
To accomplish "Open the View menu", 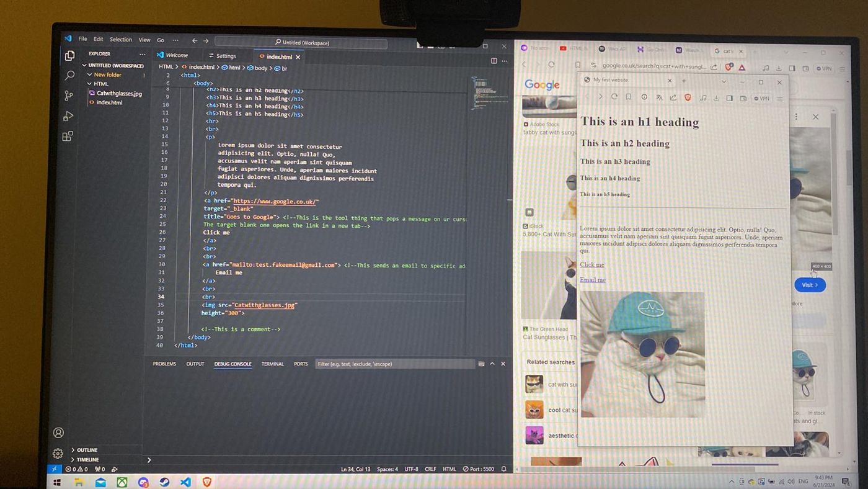I will point(144,40).
